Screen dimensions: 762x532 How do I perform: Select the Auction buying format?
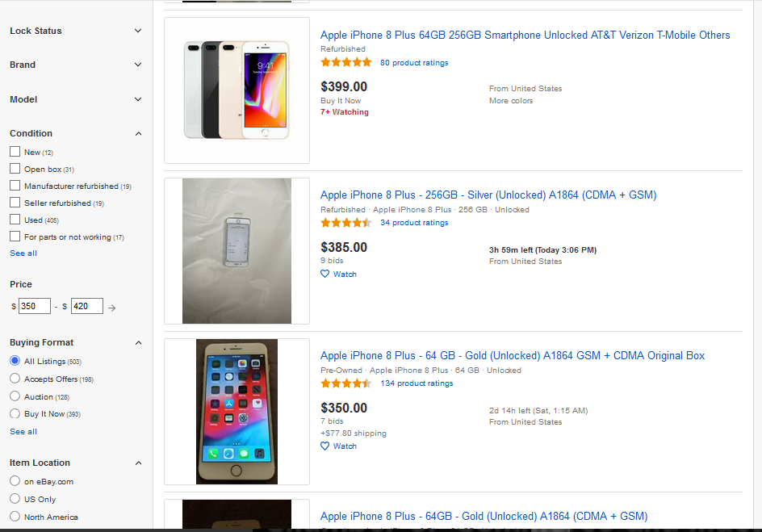pyautogui.click(x=15, y=396)
